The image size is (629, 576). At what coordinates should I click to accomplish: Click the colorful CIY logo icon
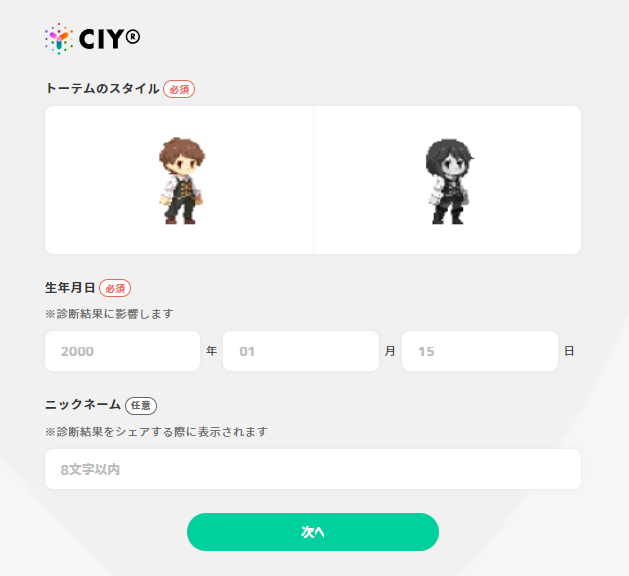point(59,39)
